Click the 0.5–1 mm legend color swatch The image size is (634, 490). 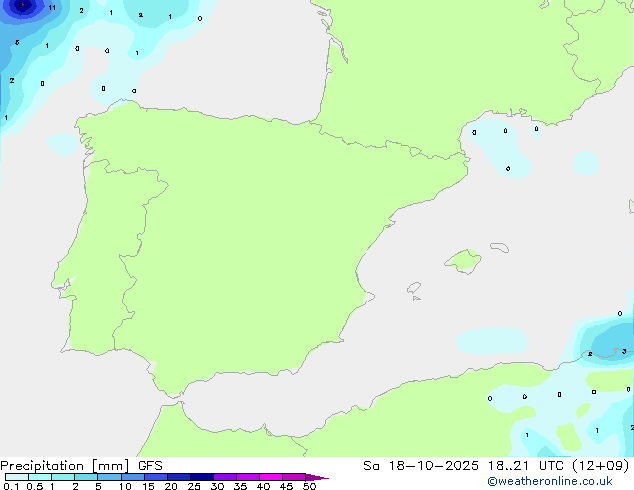tap(40, 477)
